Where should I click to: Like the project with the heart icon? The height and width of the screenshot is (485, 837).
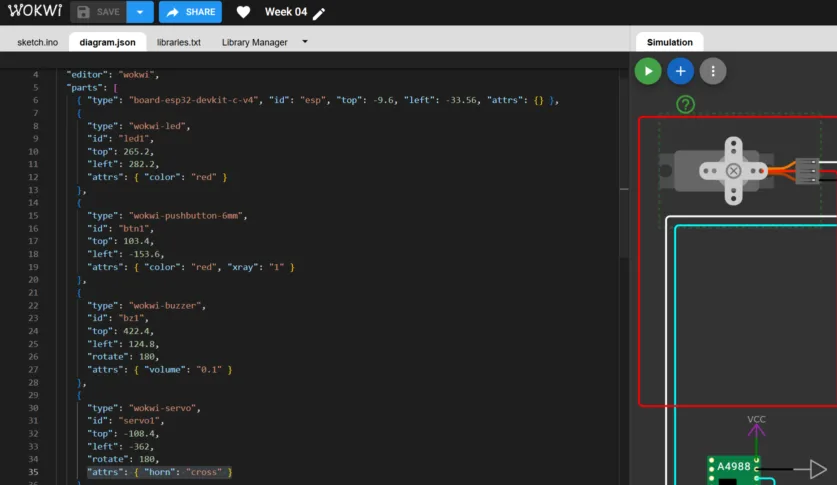(243, 12)
